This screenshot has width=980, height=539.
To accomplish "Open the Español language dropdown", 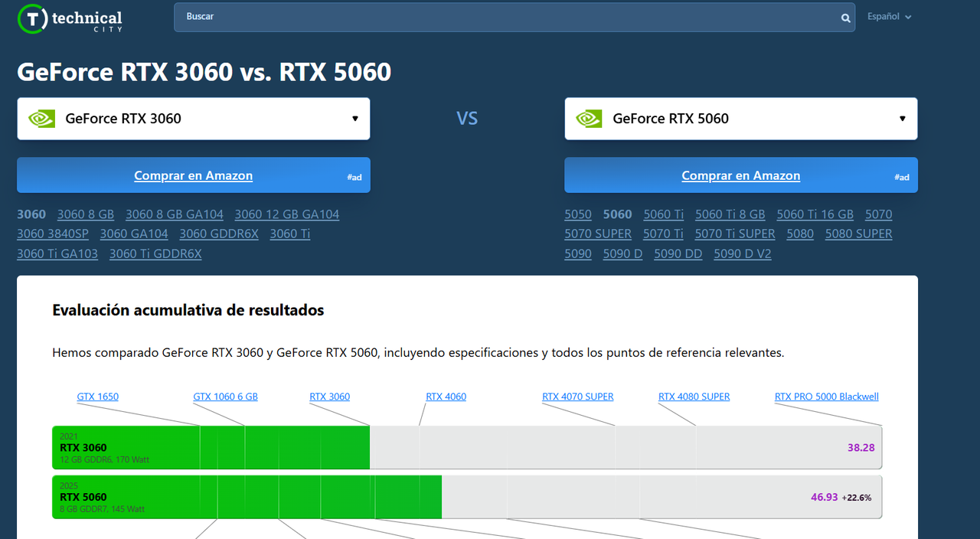I will [889, 17].
